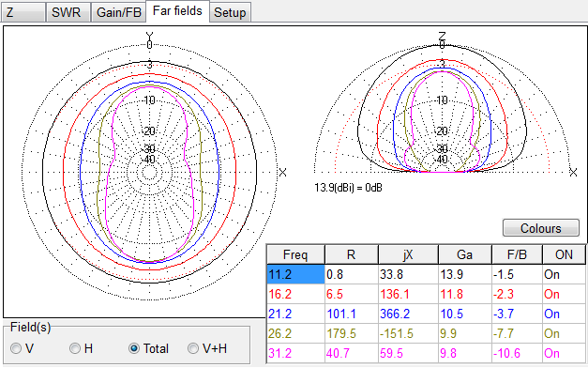
Task: Toggle the On cell for 21.2 row
Action: click(564, 314)
